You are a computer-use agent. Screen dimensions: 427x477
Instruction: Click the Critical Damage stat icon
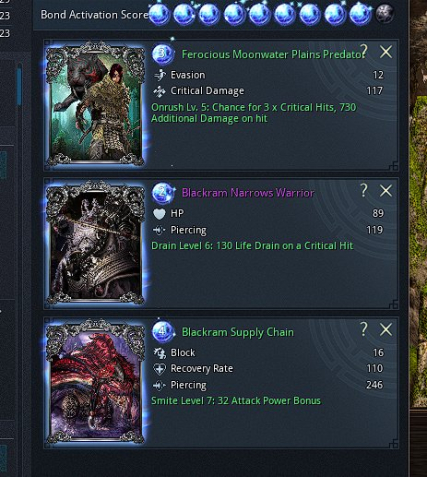click(x=160, y=91)
